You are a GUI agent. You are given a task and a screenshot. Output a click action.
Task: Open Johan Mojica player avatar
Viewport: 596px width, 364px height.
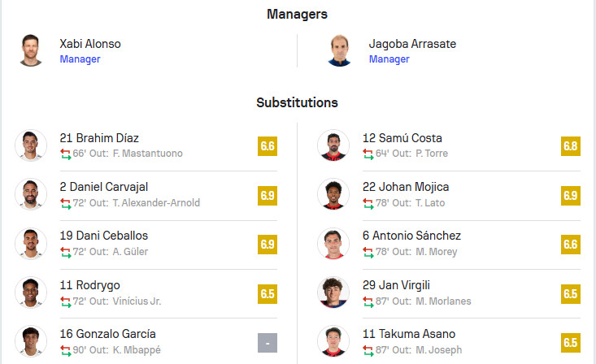pyautogui.click(x=333, y=194)
